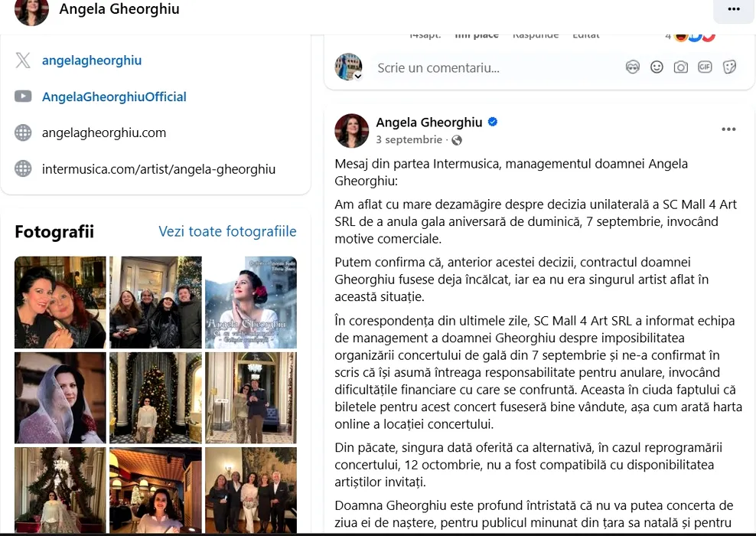Open the sticker picker icon

pyautogui.click(x=729, y=67)
